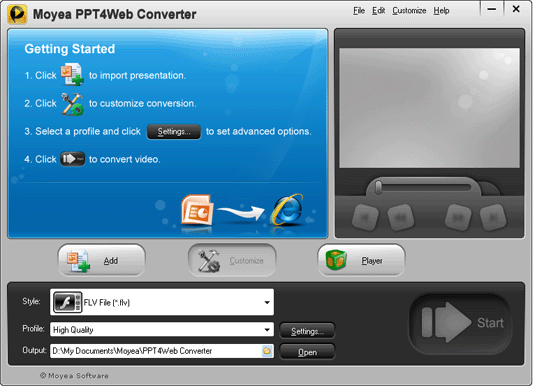Click the PowerPoint icon near the arrow
Image resolution: width=535 pixels, height=388 pixels.
pos(197,210)
